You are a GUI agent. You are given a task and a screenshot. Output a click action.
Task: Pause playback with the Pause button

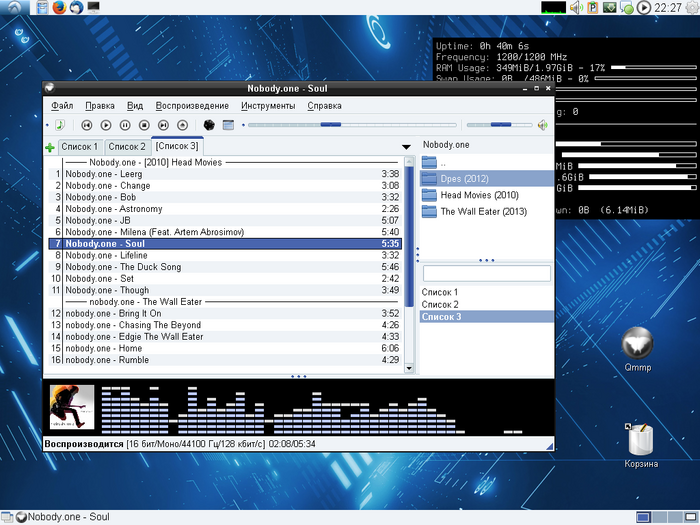[125, 125]
